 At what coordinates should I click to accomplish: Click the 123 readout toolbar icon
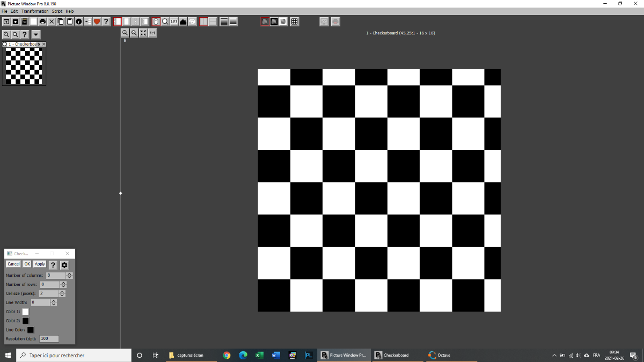(x=173, y=21)
